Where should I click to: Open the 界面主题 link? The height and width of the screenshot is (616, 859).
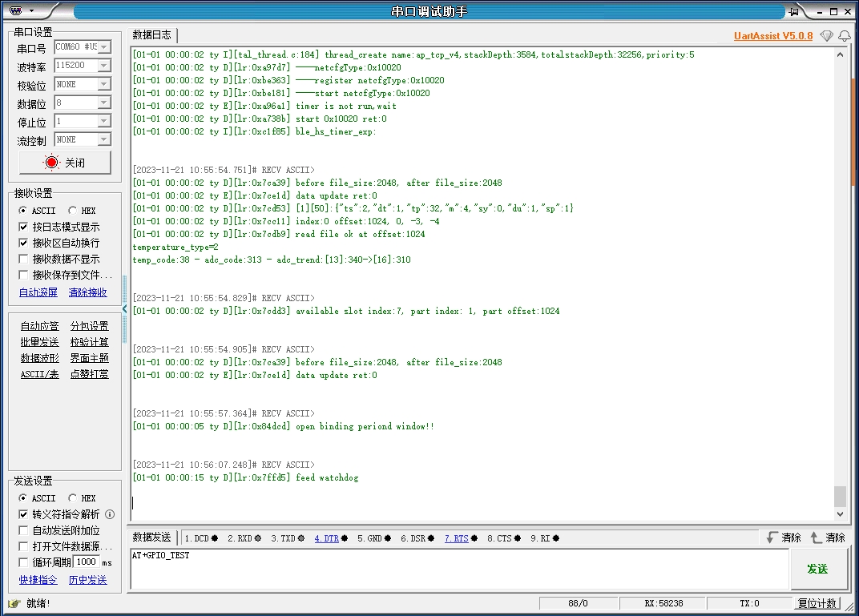coord(89,358)
